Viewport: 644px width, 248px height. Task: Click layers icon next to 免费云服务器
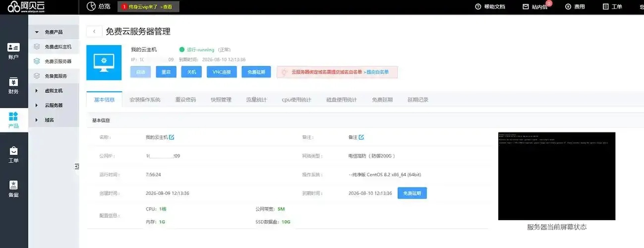[x=37, y=61]
